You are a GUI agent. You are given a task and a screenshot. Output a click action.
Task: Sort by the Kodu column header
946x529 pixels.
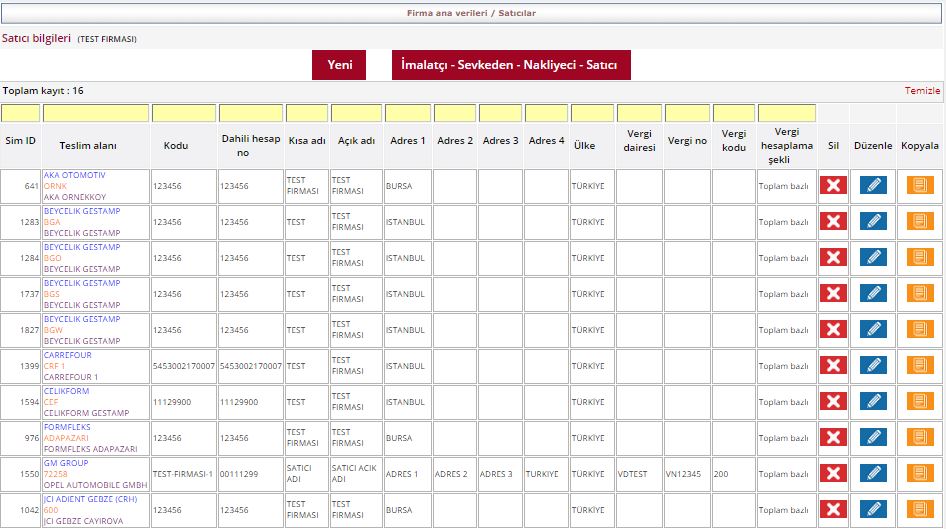(x=176, y=146)
